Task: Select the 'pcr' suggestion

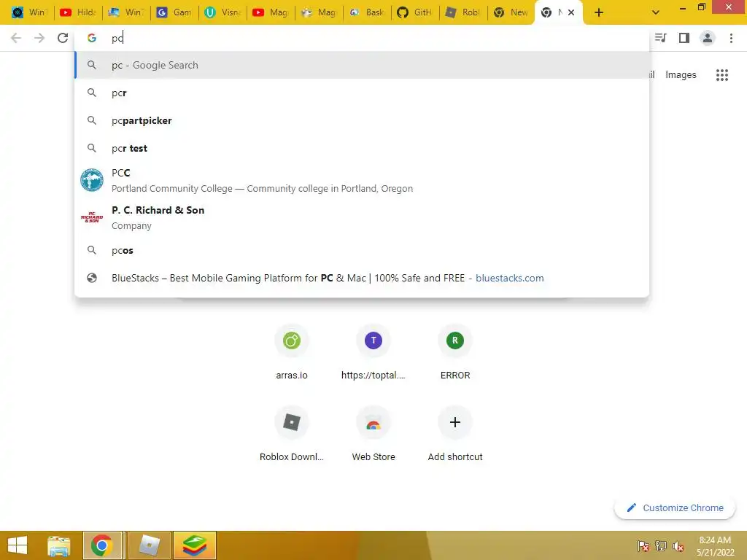Action: point(362,93)
